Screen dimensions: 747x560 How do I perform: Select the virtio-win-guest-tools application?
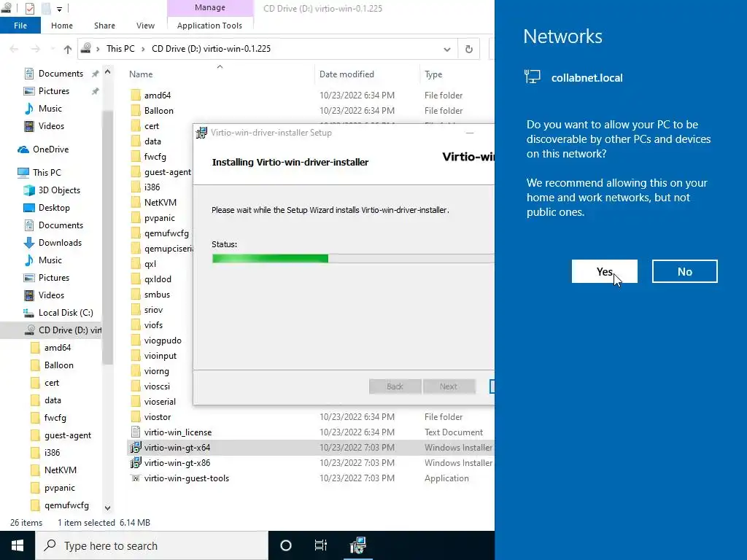(x=186, y=478)
